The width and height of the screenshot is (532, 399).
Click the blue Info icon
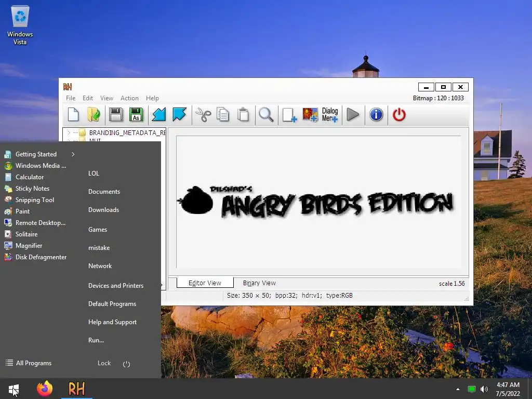(x=376, y=115)
